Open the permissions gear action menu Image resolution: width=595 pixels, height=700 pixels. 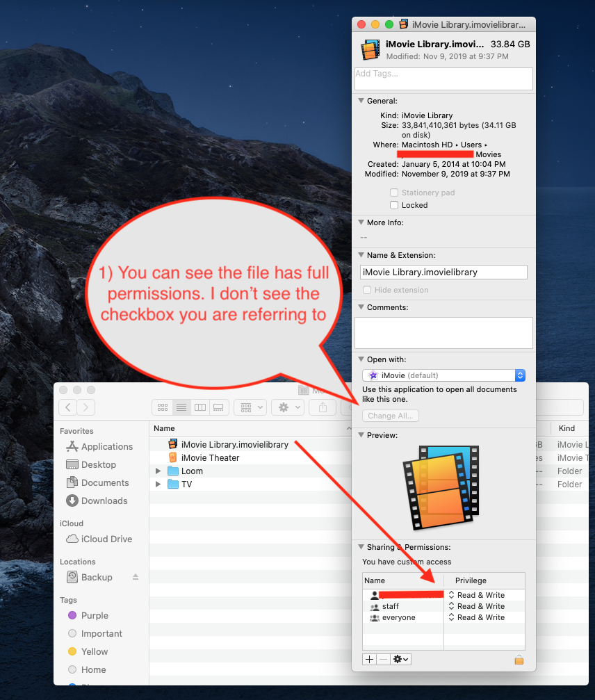coord(400,660)
